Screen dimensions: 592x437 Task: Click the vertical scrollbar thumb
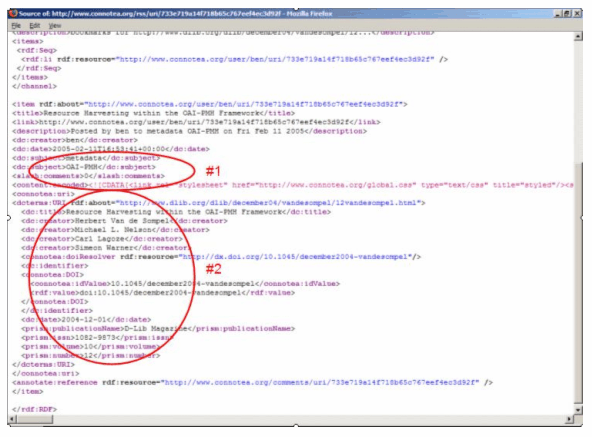coord(578,283)
